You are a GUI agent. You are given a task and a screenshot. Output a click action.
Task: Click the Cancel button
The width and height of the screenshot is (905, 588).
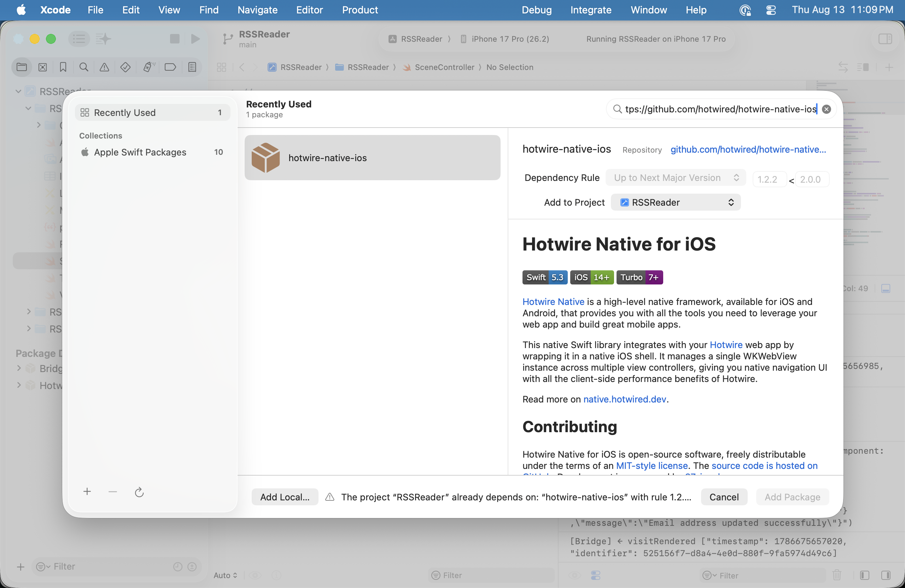tap(724, 497)
